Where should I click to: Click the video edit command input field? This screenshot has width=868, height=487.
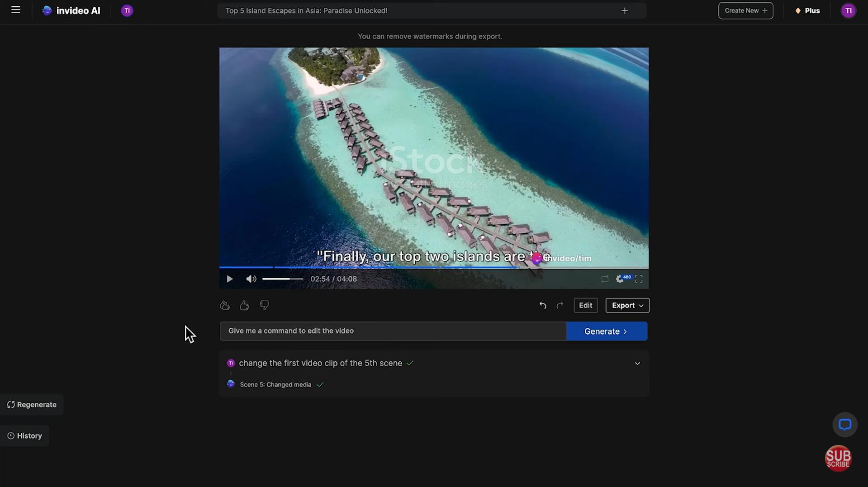pos(393,331)
